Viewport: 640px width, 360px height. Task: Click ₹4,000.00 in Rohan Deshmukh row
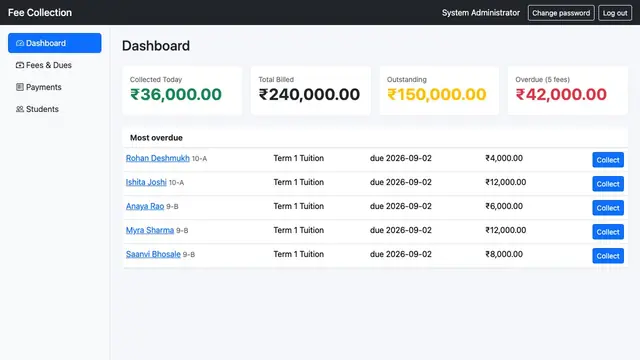click(x=504, y=158)
